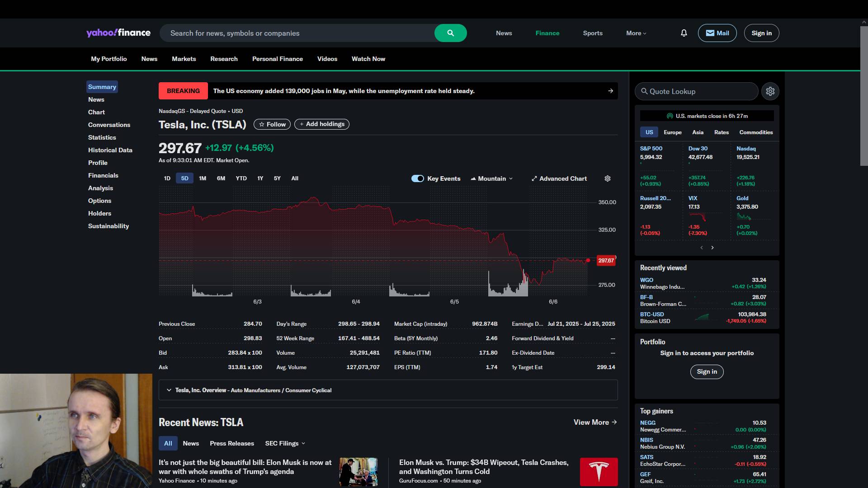Open Advanced Chart expand icon

click(534, 178)
